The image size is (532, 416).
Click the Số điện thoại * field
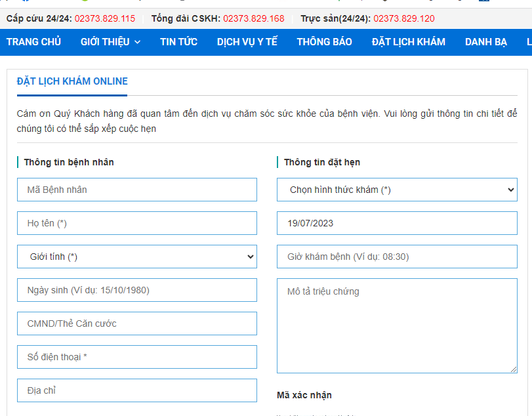(x=137, y=357)
